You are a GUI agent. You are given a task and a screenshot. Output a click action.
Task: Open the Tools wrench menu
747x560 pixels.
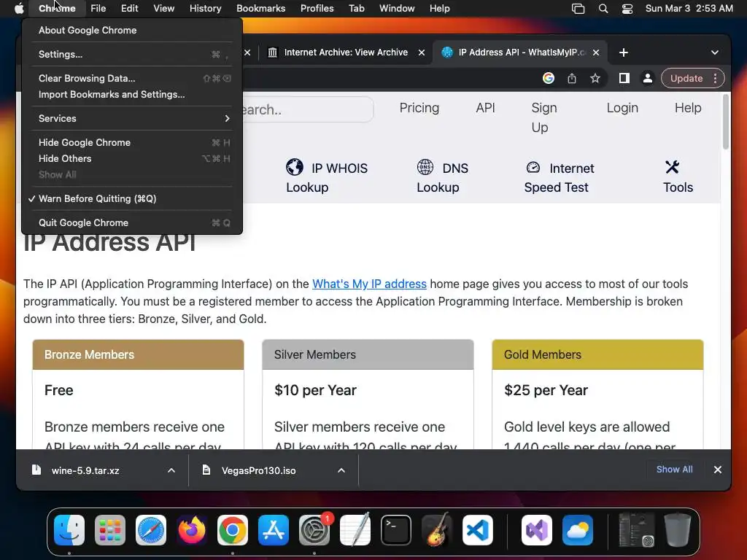(678, 176)
